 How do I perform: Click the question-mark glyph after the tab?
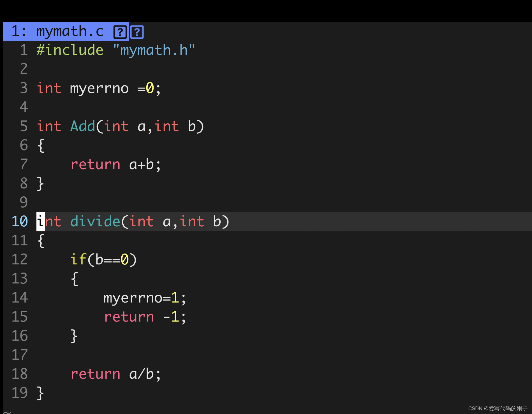tap(137, 32)
